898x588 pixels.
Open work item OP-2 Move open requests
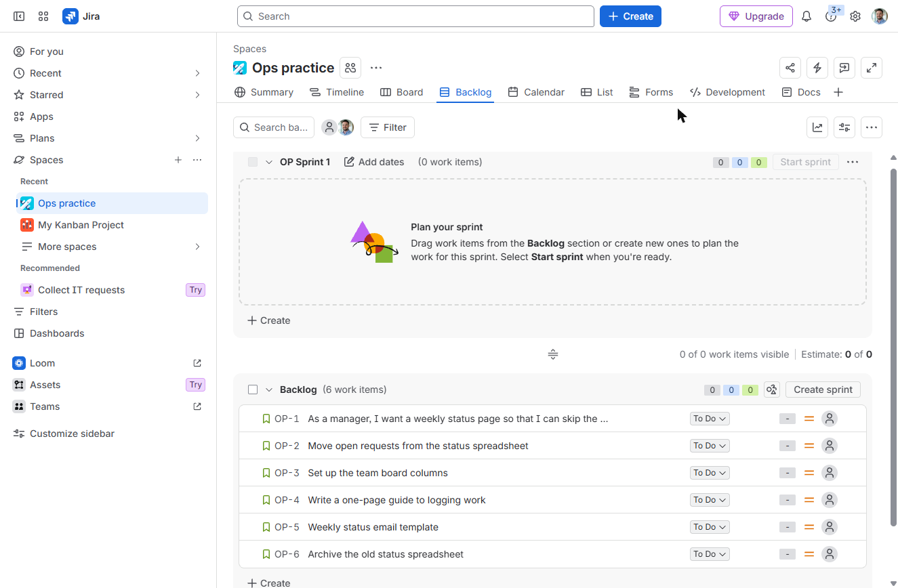click(x=417, y=446)
